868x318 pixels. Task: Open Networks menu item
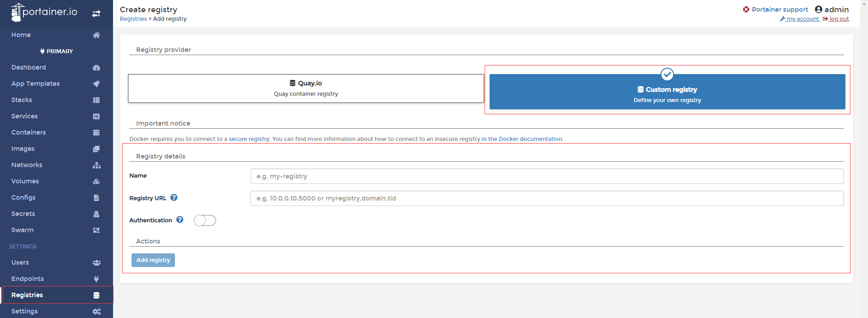57,165
